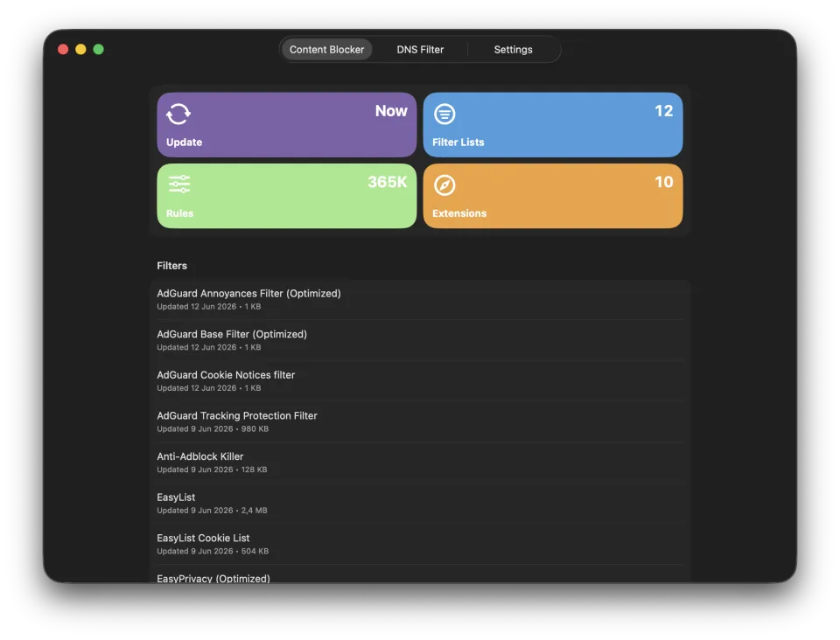Click the '10' extensions count
This screenshot has height=640, width=840.
tap(664, 182)
